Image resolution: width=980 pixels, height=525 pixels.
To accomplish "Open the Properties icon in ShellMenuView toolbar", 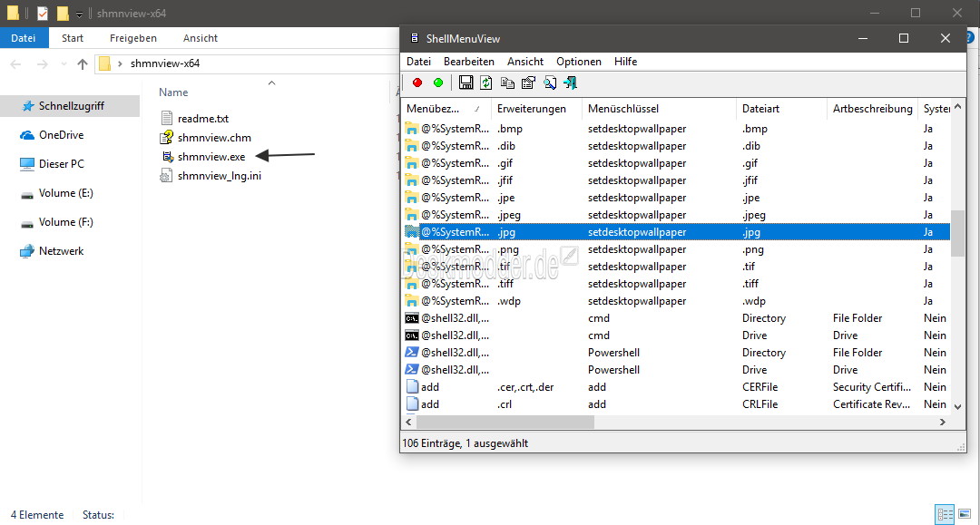I will (x=528, y=83).
